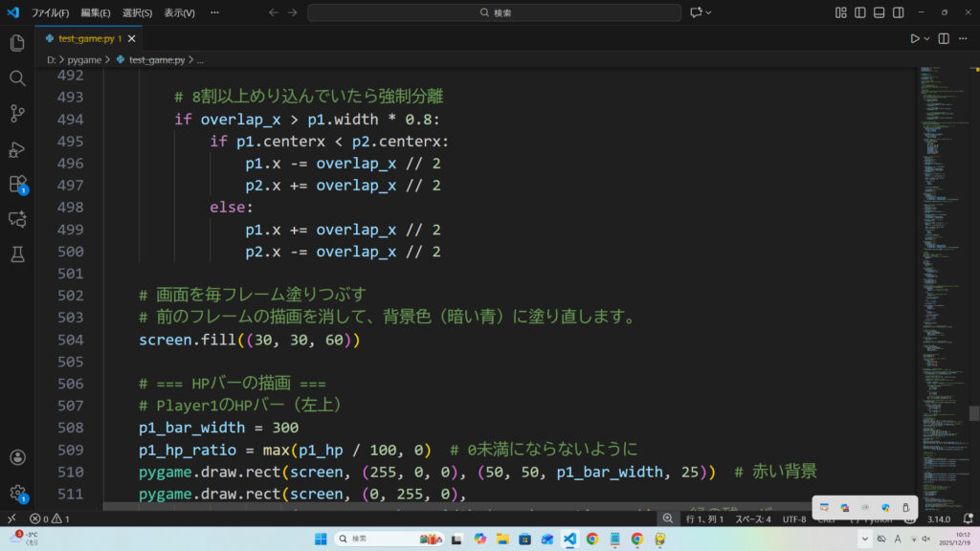Open the Extensions view
The image size is (980, 551).
tap(17, 184)
